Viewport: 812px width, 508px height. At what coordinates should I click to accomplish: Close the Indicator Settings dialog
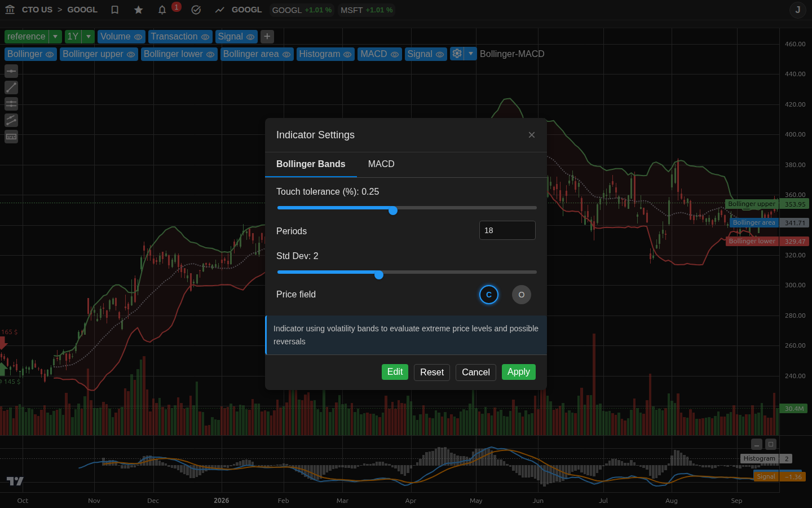tap(532, 135)
